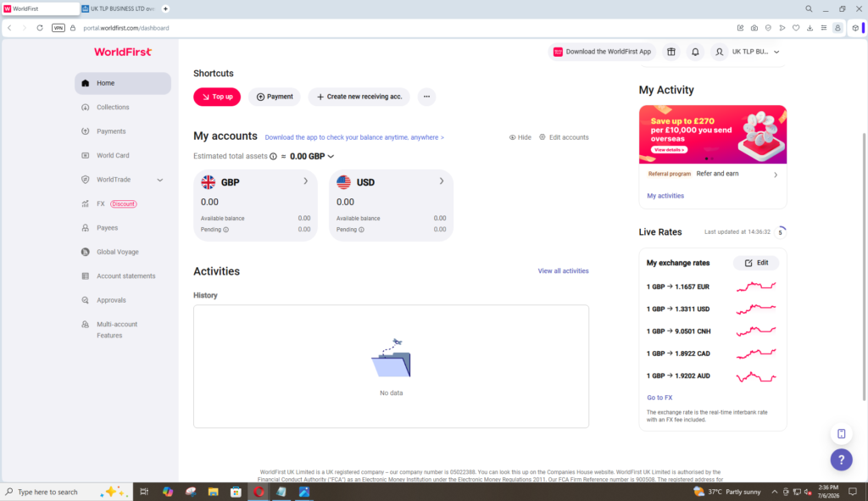Open the notifications bell
This screenshot has height=501, width=868.
click(x=695, y=52)
